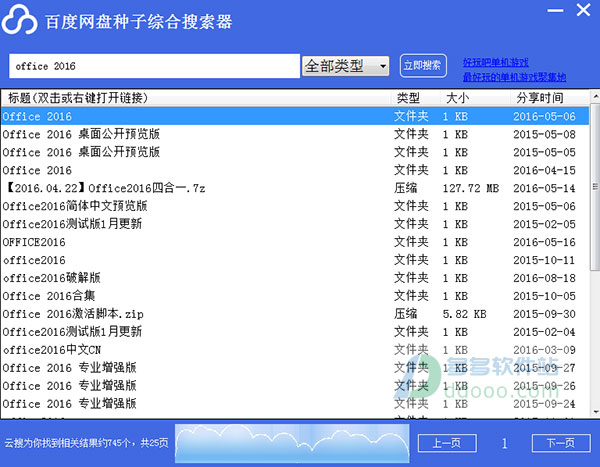
Task: Select Office 2016激活脚本.zip entry
Action: [295, 314]
